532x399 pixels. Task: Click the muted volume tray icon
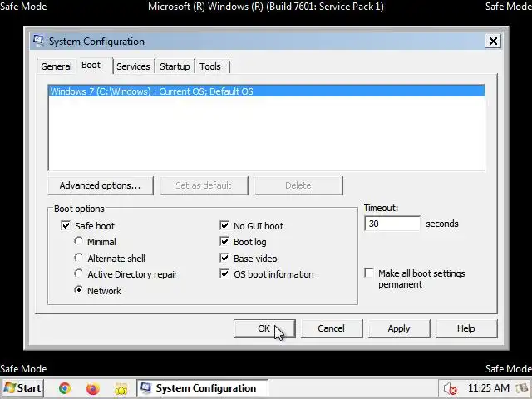[451, 388]
